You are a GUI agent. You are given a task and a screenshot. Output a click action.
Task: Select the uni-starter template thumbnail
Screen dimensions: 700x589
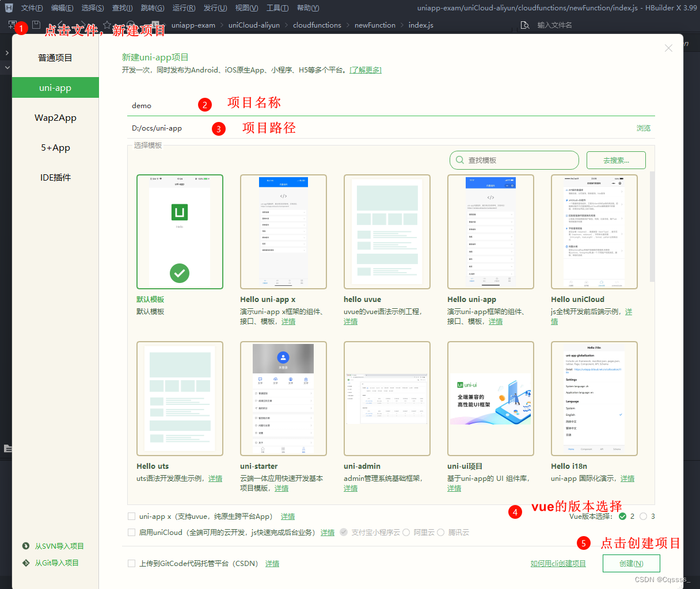(x=283, y=399)
